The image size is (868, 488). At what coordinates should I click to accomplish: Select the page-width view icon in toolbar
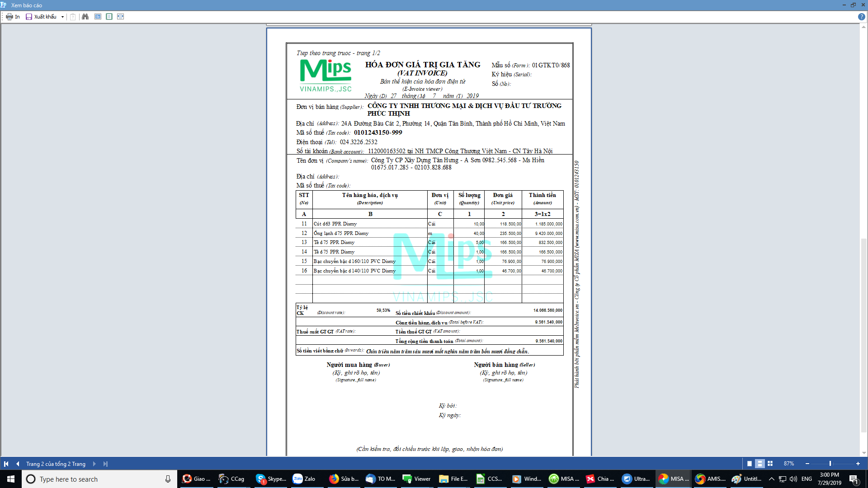tap(98, 17)
